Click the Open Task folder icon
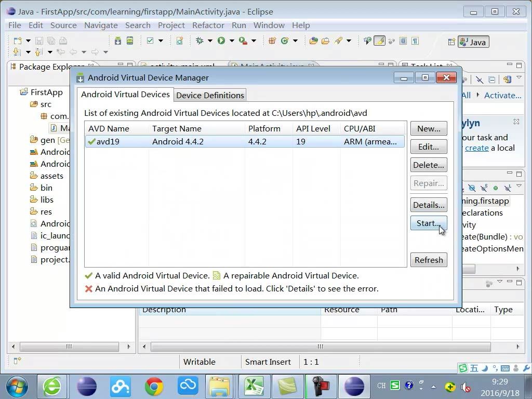Screen dimensions: 532x399 [326, 41]
